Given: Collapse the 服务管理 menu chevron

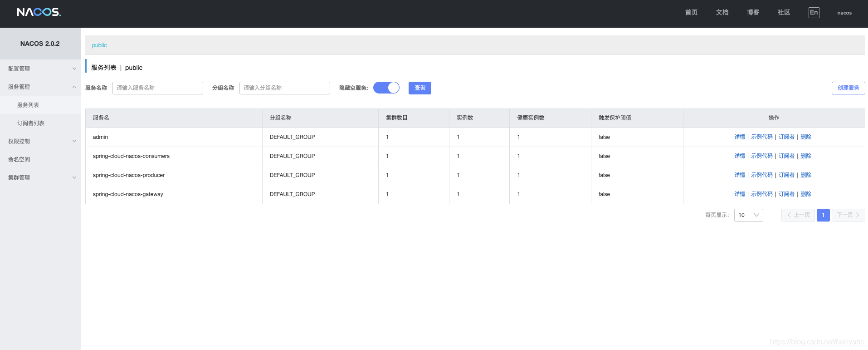Looking at the screenshot, I should (x=74, y=87).
